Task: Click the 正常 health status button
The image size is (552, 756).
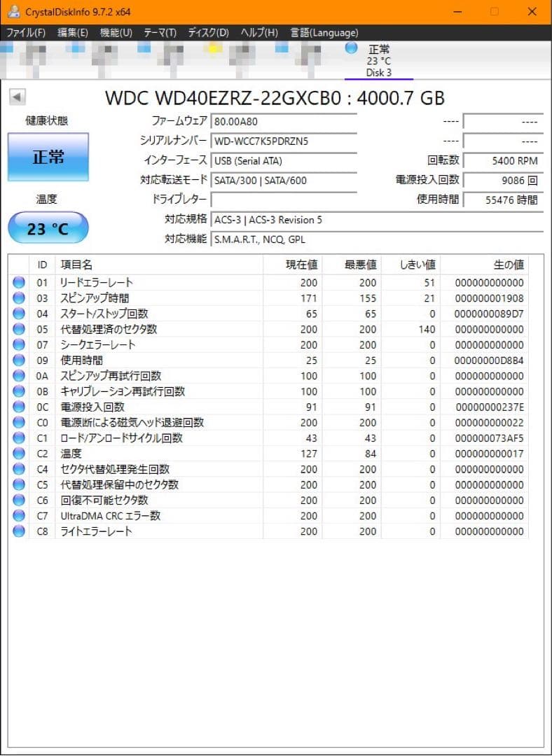Action: click(x=48, y=157)
